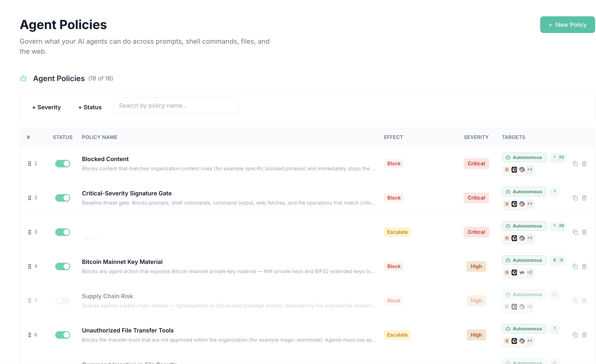Click the Windsurf agent icon in Bitcoin row

[522, 272]
